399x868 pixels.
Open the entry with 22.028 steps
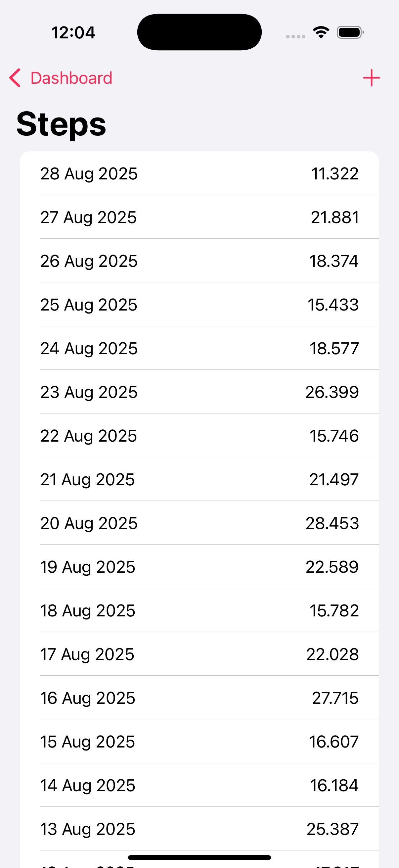[x=199, y=654]
